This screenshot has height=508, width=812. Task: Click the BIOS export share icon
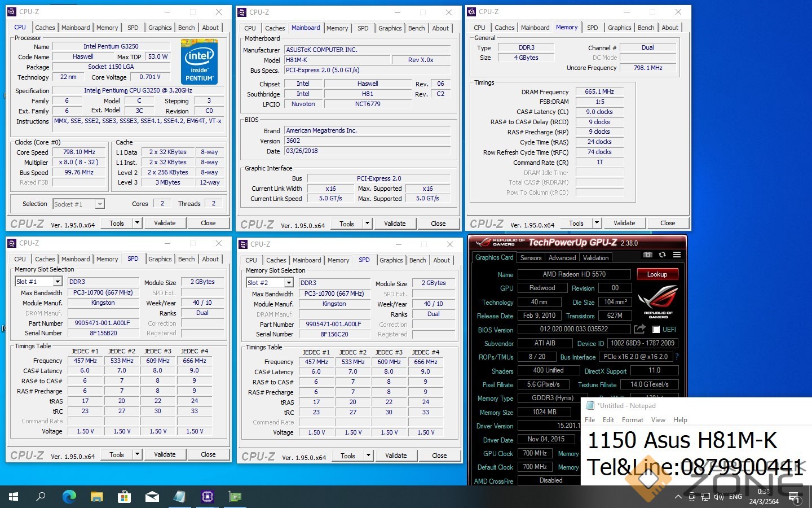click(x=639, y=329)
